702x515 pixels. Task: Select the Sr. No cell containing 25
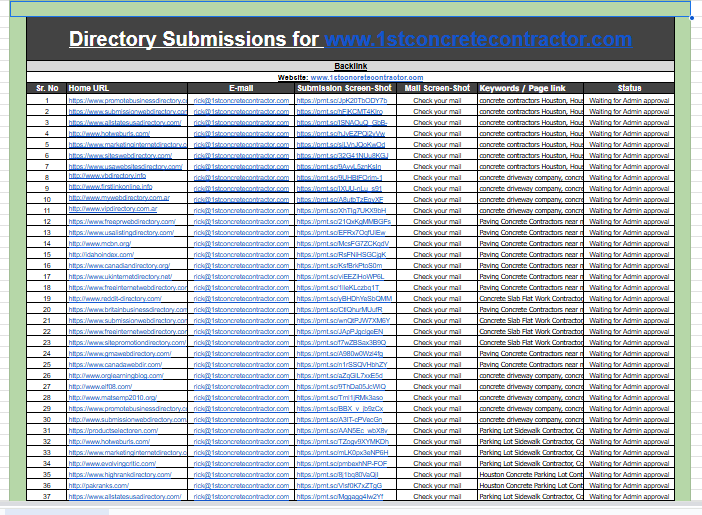tap(47, 365)
